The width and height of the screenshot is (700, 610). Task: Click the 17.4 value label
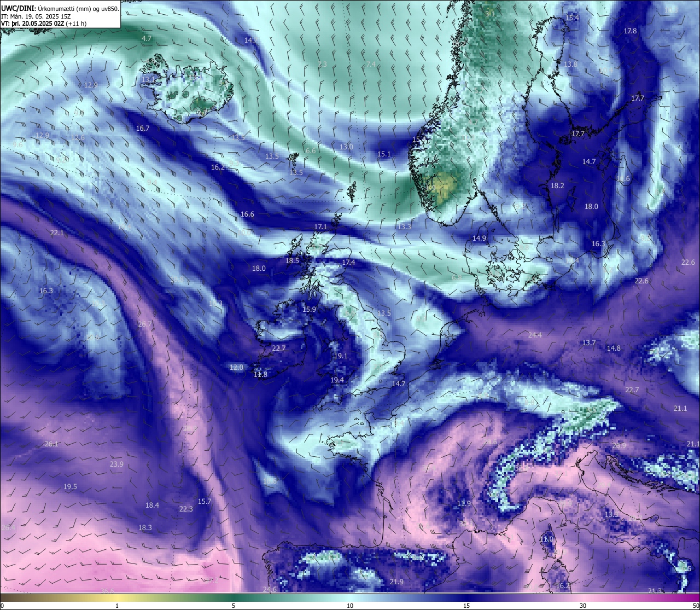(x=348, y=263)
